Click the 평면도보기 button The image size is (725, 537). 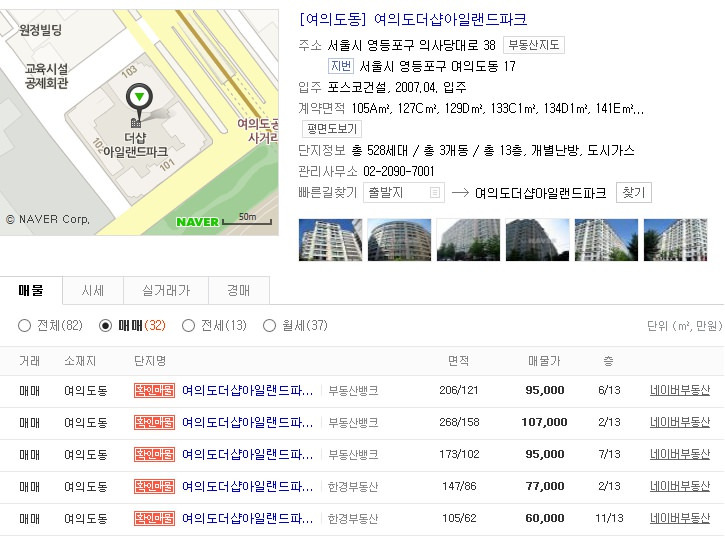[x=332, y=129]
